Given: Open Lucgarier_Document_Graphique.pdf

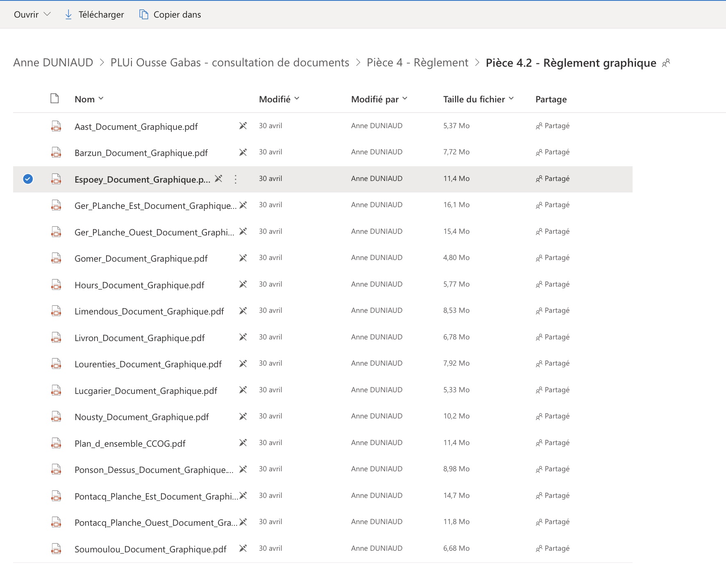Looking at the screenshot, I should coord(146,391).
